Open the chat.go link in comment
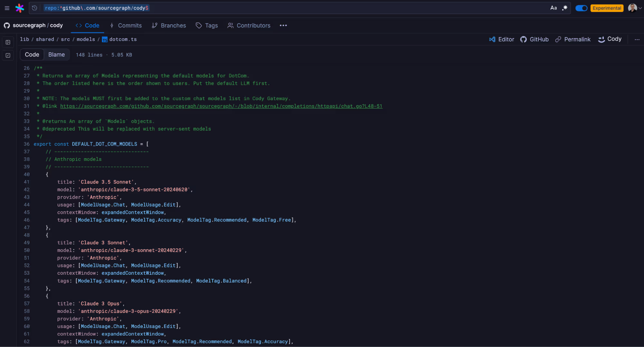Image resolution: width=644 pixels, height=347 pixels. [x=221, y=106]
